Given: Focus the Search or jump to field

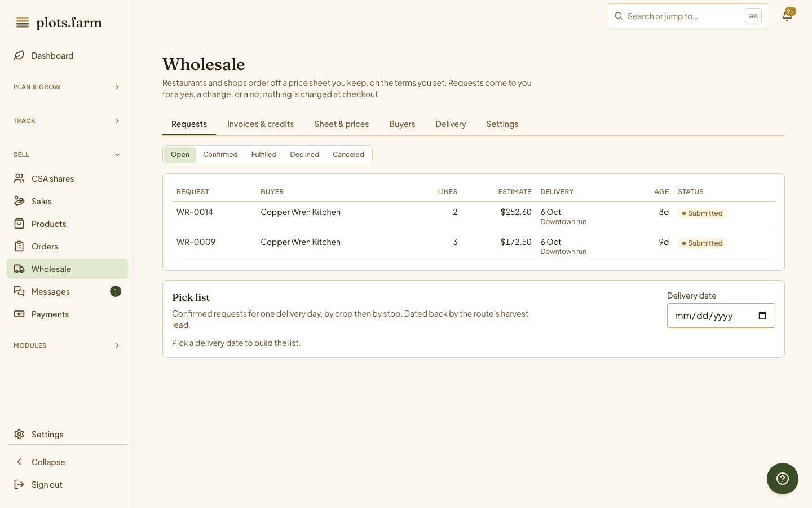Looking at the screenshot, I should pos(688,16).
